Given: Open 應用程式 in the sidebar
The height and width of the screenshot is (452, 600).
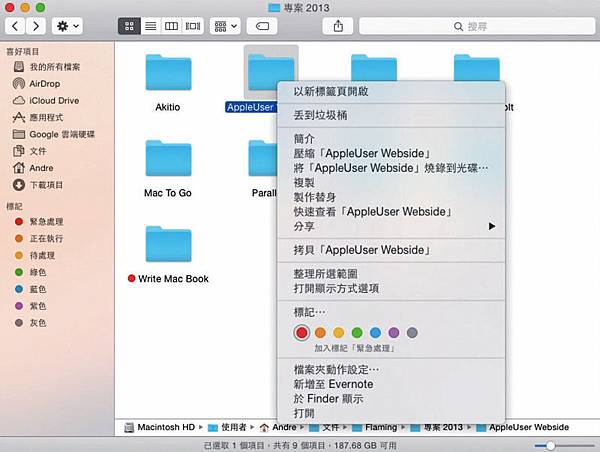Looking at the screenshot, I should coord(38,117).
